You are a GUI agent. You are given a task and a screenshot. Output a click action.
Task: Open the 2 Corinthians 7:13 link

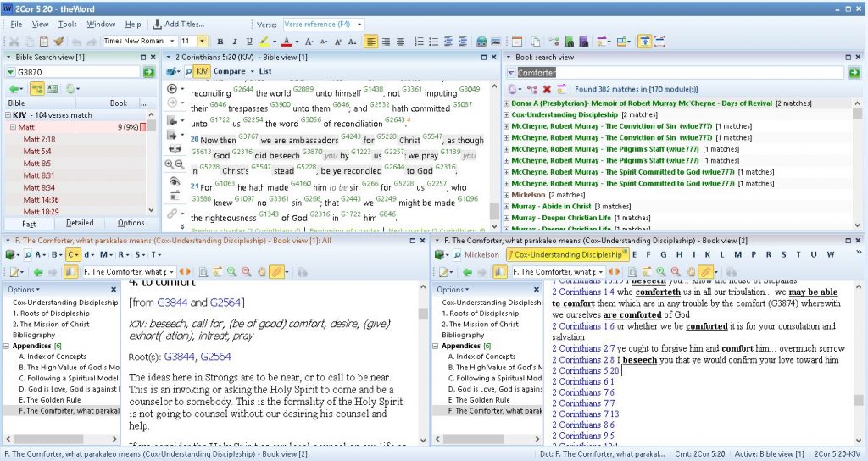coord(585,414)
